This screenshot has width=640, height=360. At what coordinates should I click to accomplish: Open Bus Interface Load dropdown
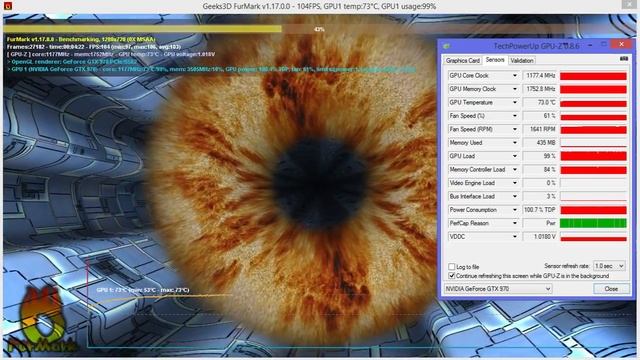[514, 196]
